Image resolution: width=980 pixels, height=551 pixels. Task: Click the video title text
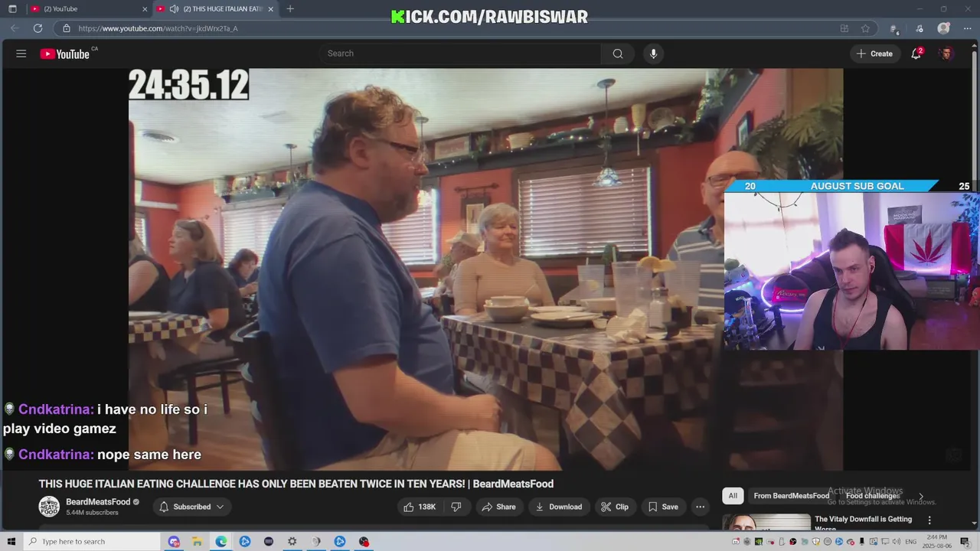(x=296, y=484)
